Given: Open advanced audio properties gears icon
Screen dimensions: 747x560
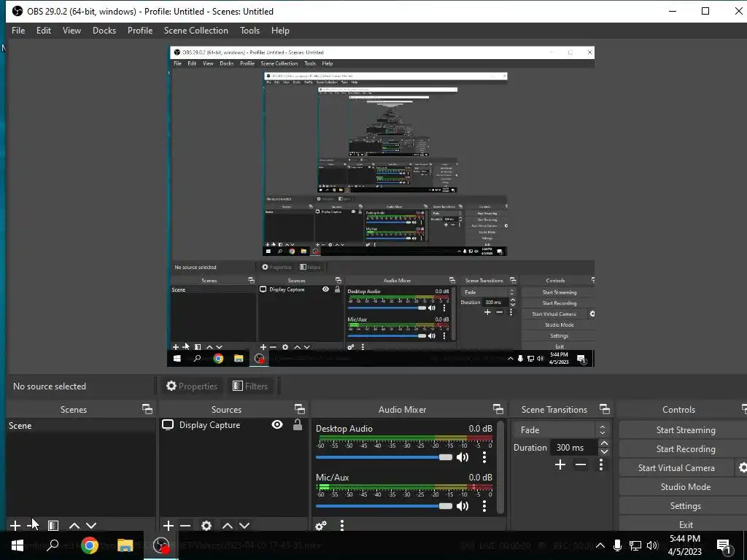Looking at the screenshot, I should 321,525.
